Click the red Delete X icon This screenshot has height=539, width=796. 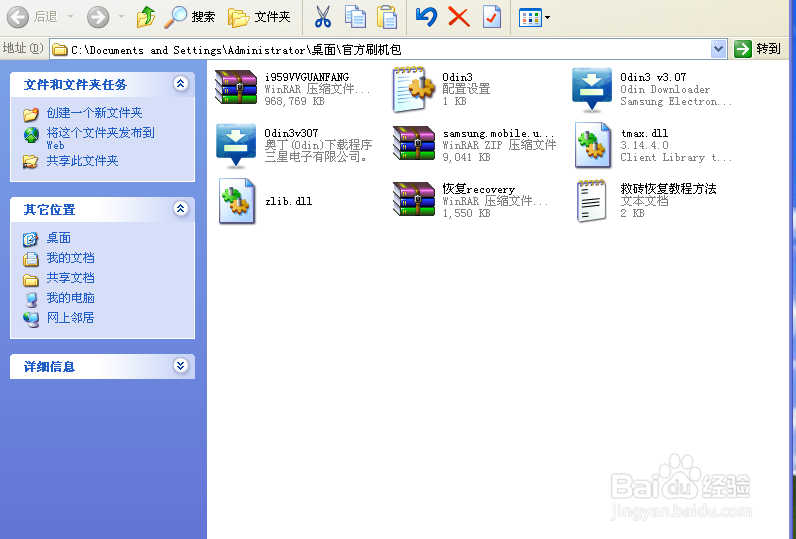pos(458,17)
